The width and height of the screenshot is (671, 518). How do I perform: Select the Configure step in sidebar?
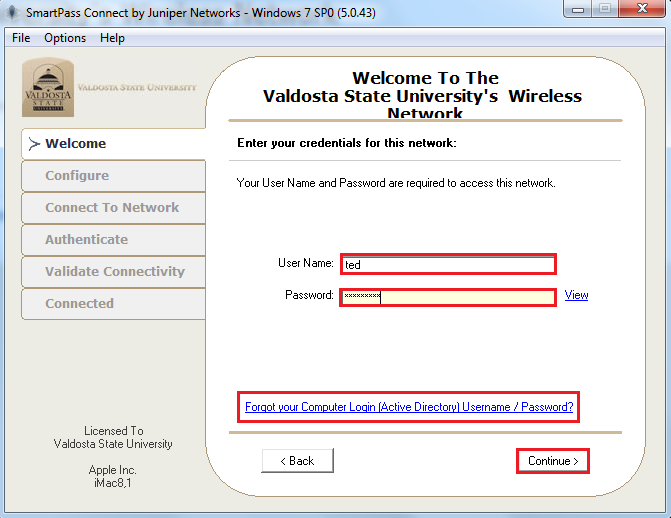click(x=113, y=176)
